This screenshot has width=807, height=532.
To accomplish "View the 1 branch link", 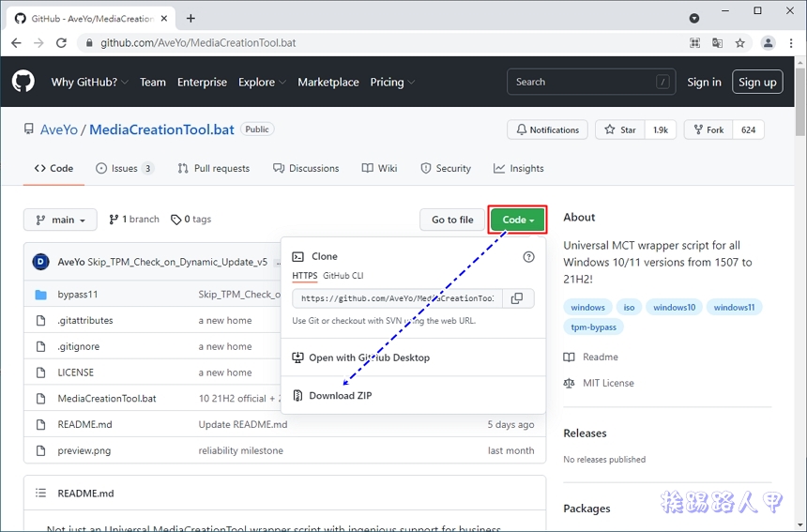I will [x=134, y=220].
